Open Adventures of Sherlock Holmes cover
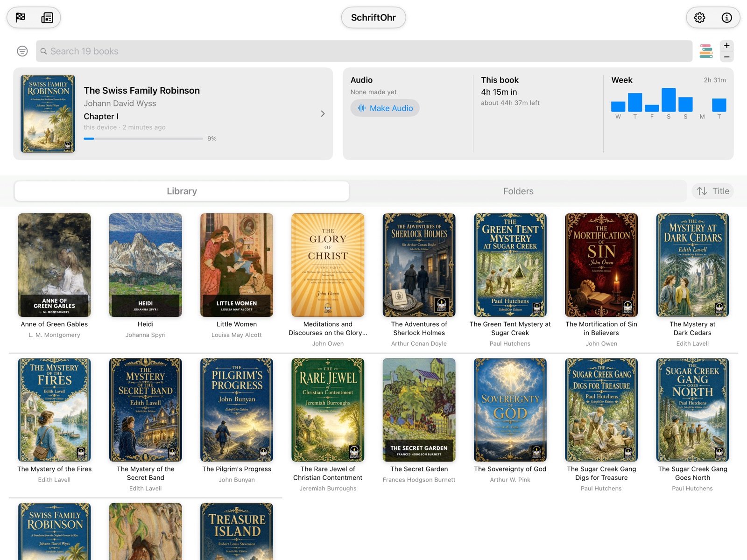 (419, 265)
